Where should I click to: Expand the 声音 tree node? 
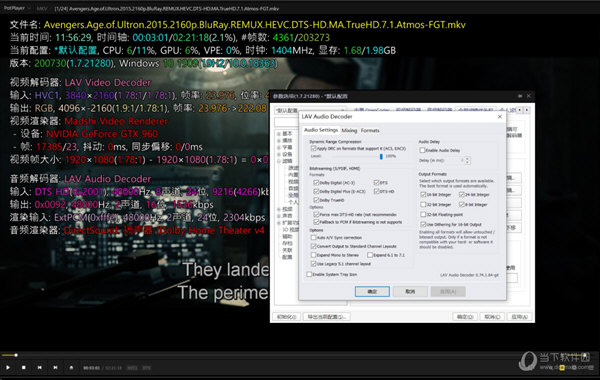pyautogui.click(x=279, y=216)
